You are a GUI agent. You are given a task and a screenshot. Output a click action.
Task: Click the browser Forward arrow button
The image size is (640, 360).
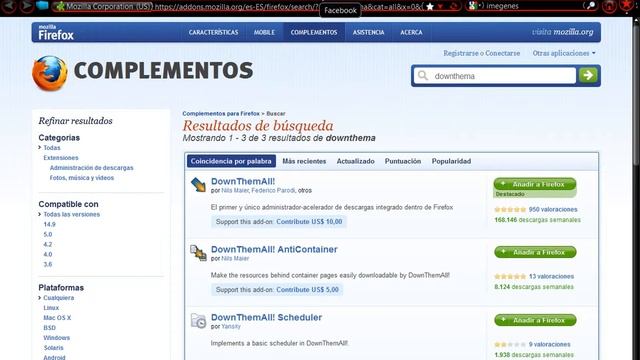click(27, 6)
